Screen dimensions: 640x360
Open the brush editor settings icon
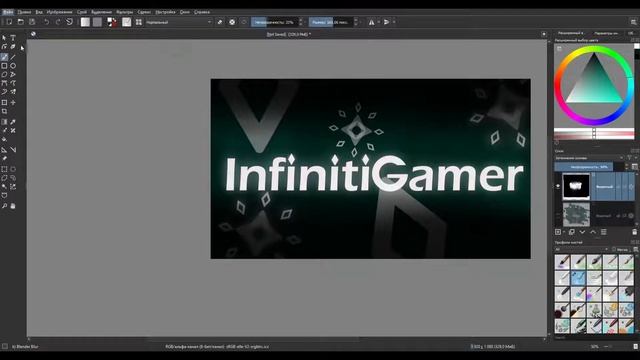pos(127,22)
